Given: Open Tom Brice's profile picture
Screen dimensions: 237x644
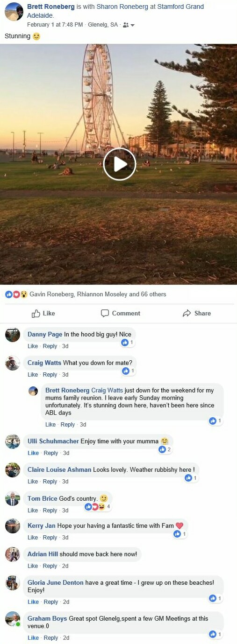Looking at the screenshot, I should pyautogui.click(x=13, y=499).
